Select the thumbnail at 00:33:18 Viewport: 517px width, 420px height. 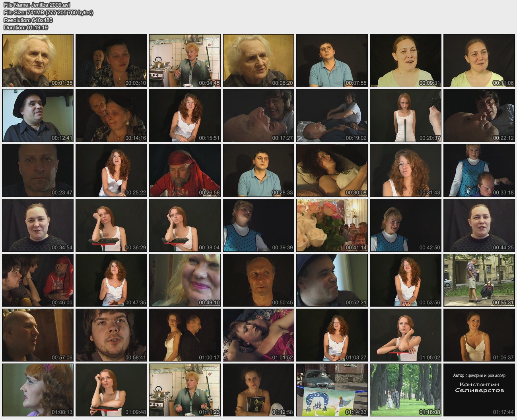[x=479, y=170]
